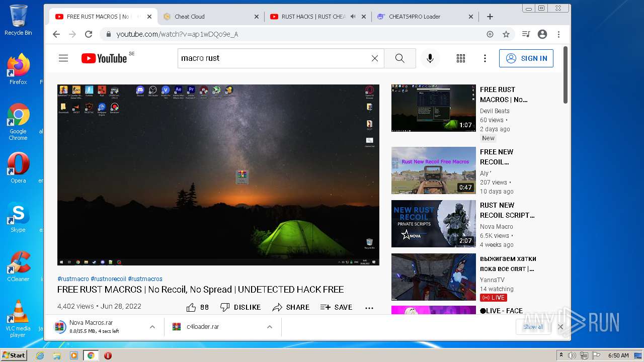The image size is (644, 362).
Task: Click the address bar URL
Action: point(177,34)
